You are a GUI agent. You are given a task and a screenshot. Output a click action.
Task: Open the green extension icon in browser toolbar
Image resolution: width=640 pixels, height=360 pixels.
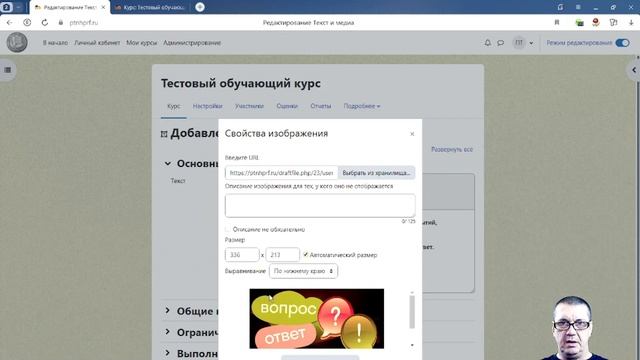tap(579, 22)
